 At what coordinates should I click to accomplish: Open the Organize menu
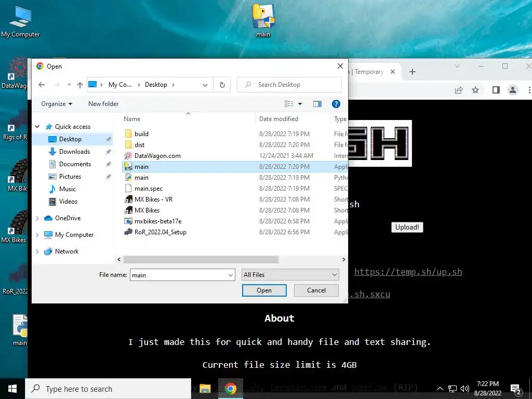pyautogui.click(x=57, y=104)
